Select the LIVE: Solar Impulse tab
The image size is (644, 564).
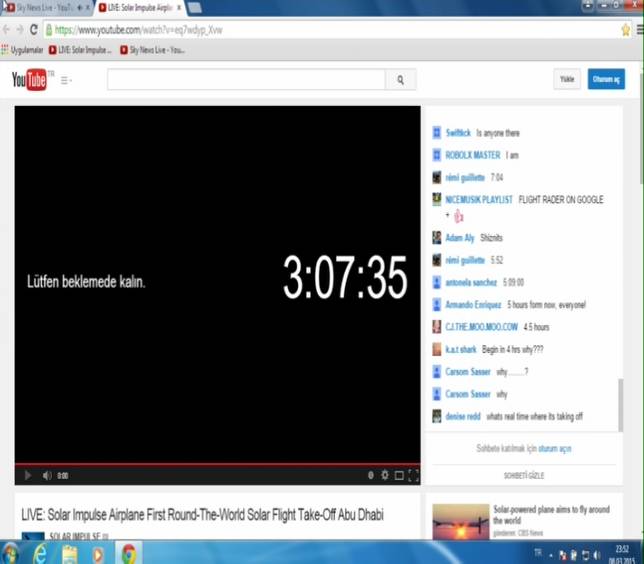coord(140,8)
